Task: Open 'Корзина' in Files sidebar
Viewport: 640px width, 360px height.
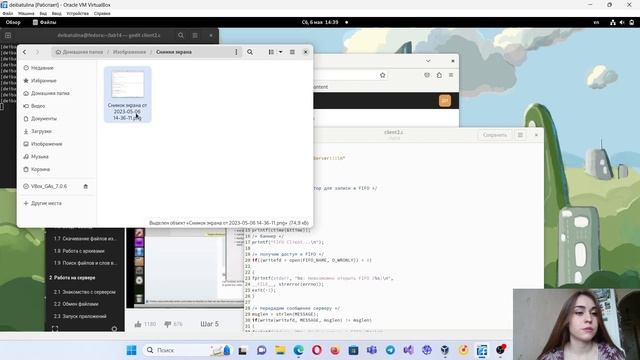Action: point(37,169)
